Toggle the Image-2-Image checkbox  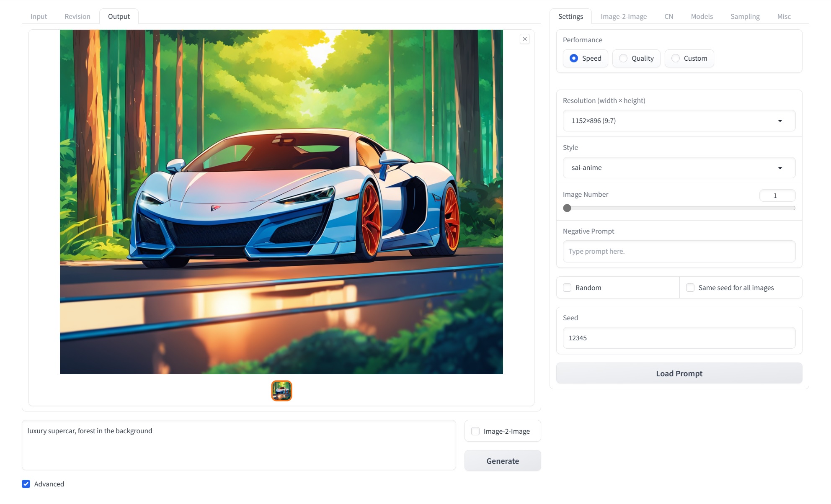[x=475, y=431]
